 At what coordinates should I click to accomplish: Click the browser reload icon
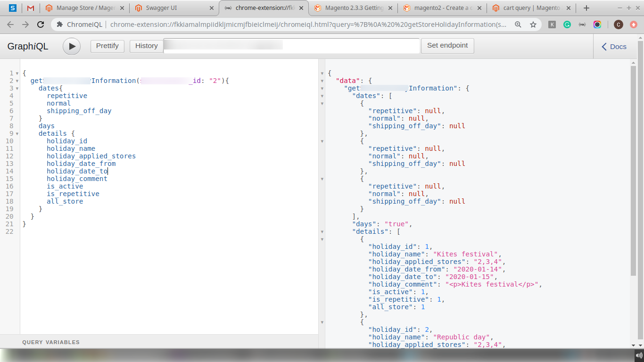pos(41,25)
